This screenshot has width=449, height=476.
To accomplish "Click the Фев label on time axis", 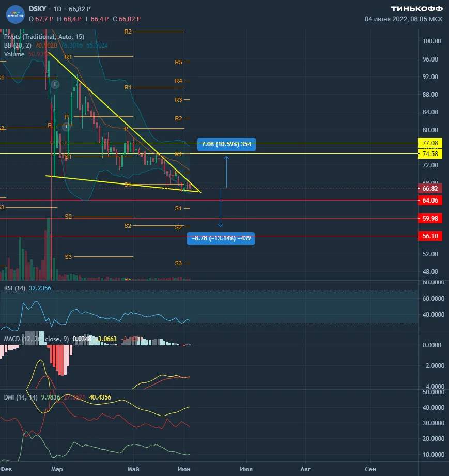I will coord(6,469).
